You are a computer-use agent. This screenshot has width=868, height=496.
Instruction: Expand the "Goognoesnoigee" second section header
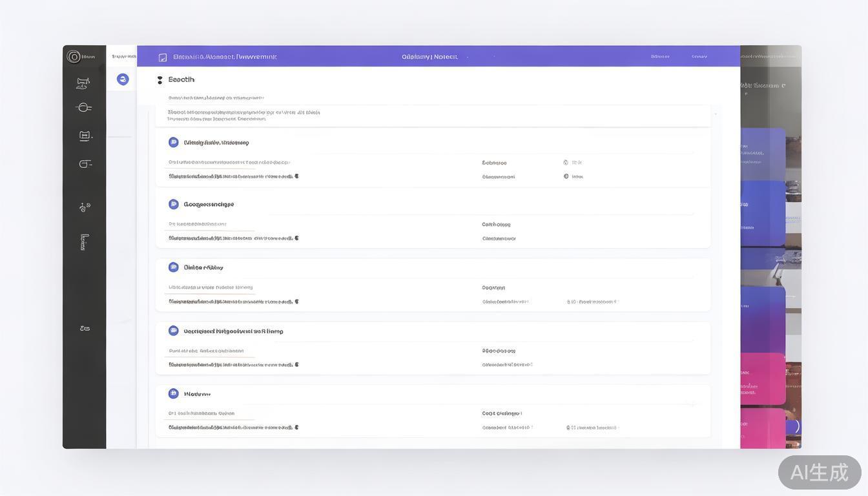coord(209,204)
